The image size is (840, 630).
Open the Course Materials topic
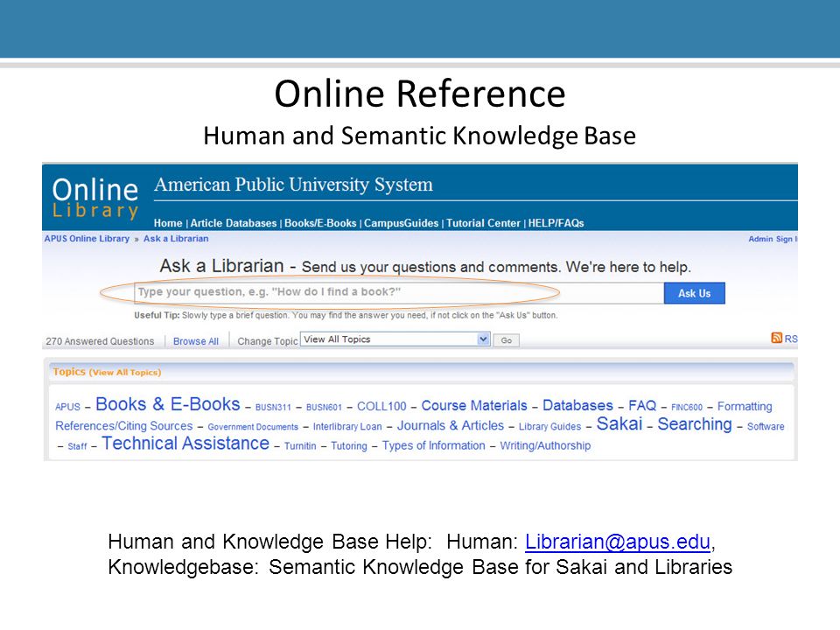pyautogui.click(x=474, y=405)
